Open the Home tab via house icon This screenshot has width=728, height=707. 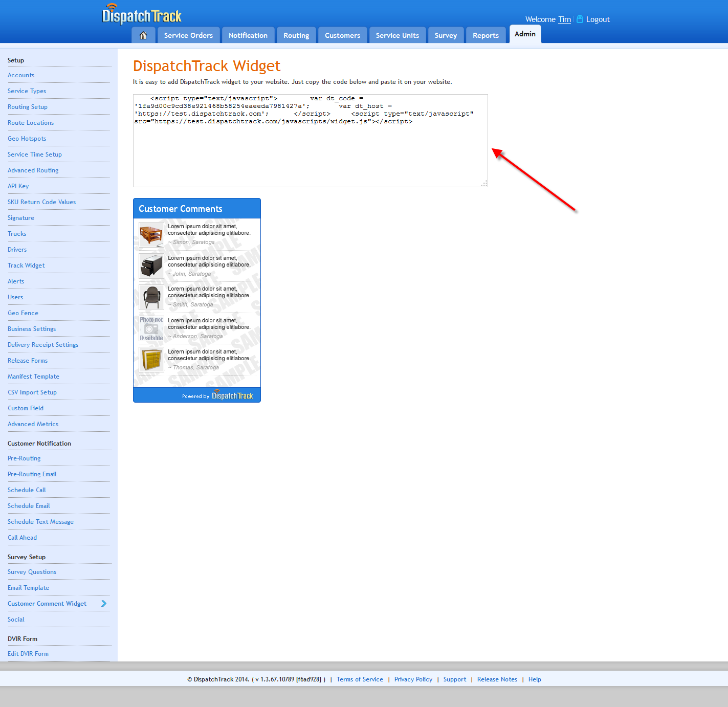coord(143,35)
